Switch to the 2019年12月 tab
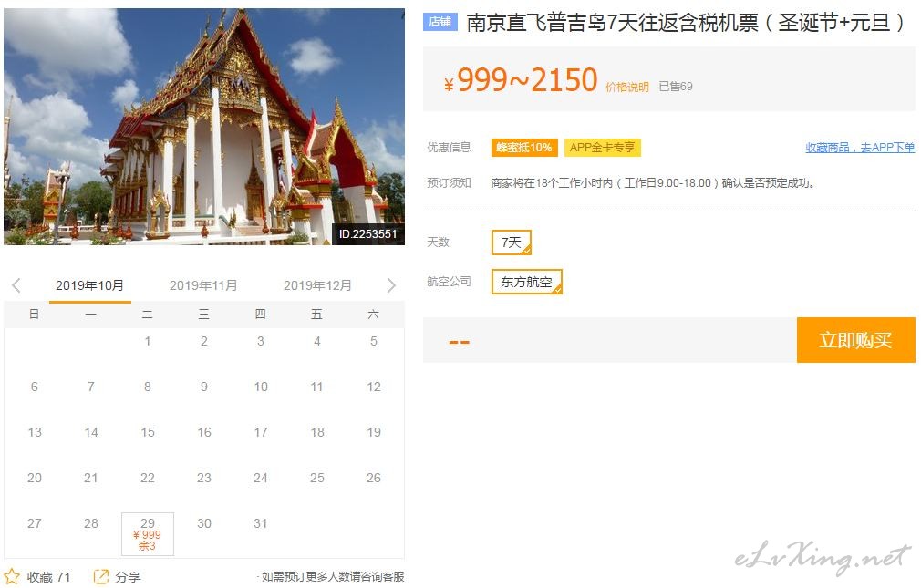This screenshot has height=588, width=921. click(x=317, y=285)
